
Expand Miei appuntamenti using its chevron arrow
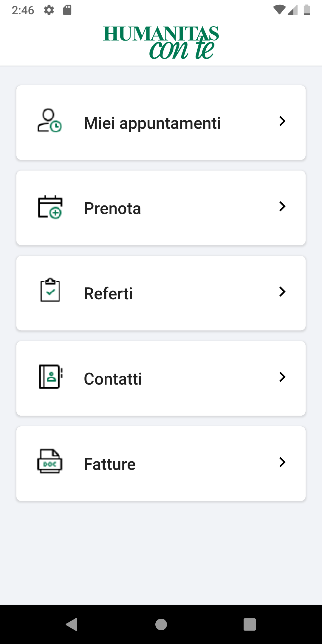coord(282,121)
